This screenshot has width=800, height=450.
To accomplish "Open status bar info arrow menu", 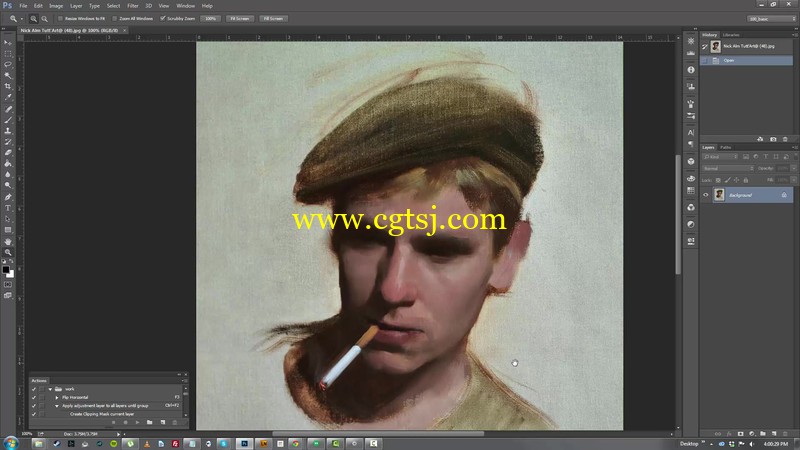I will click(118, 434).
